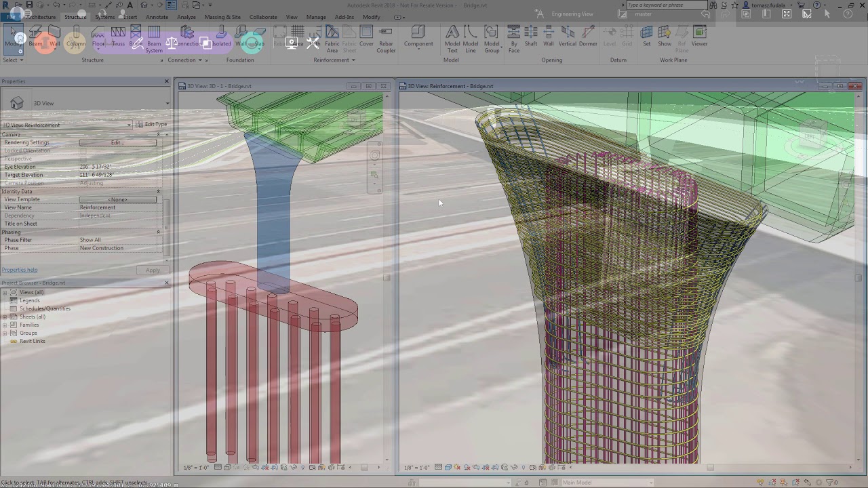Open the Properties help link

pyautogui.click(x=19, y=270)
